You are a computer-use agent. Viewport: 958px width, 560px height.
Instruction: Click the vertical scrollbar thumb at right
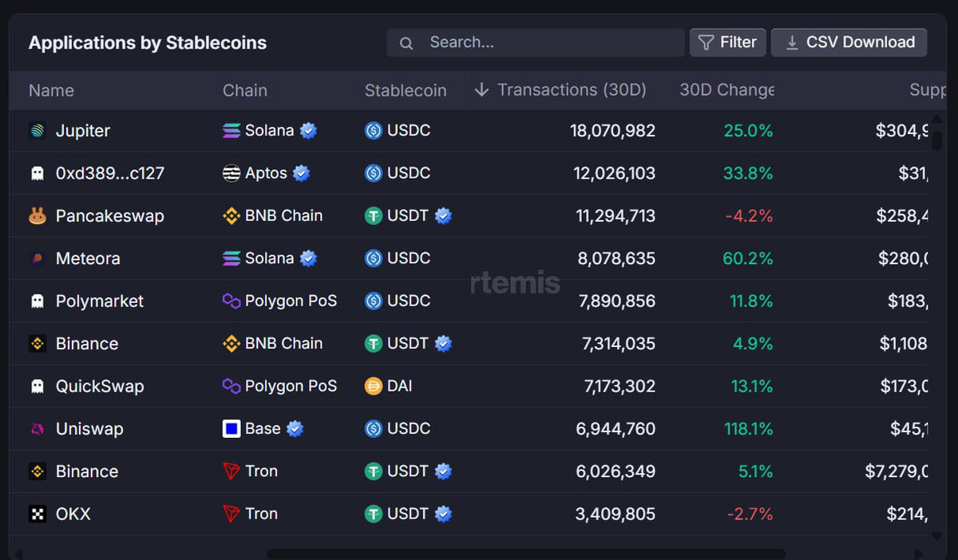[x=937, y=140]
